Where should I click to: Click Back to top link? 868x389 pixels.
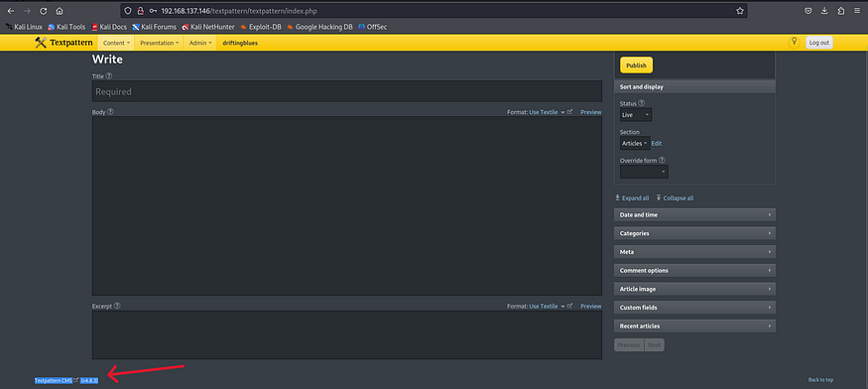pyautogui.click(x=820, y=380)
